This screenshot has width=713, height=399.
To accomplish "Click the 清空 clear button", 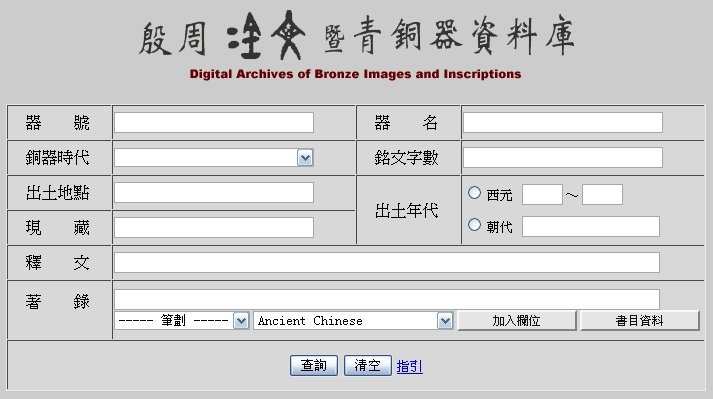I will (x=367, y=365).
